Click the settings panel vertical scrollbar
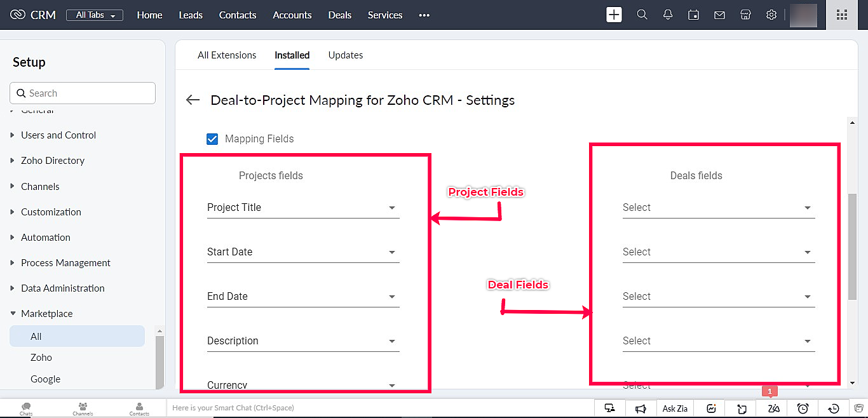Viewport: 868px width, 418px height. (852, 248)
